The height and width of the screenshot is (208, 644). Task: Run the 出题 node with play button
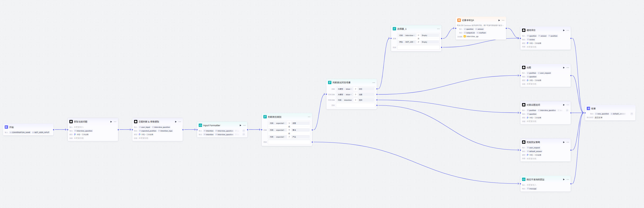[564, 68]
